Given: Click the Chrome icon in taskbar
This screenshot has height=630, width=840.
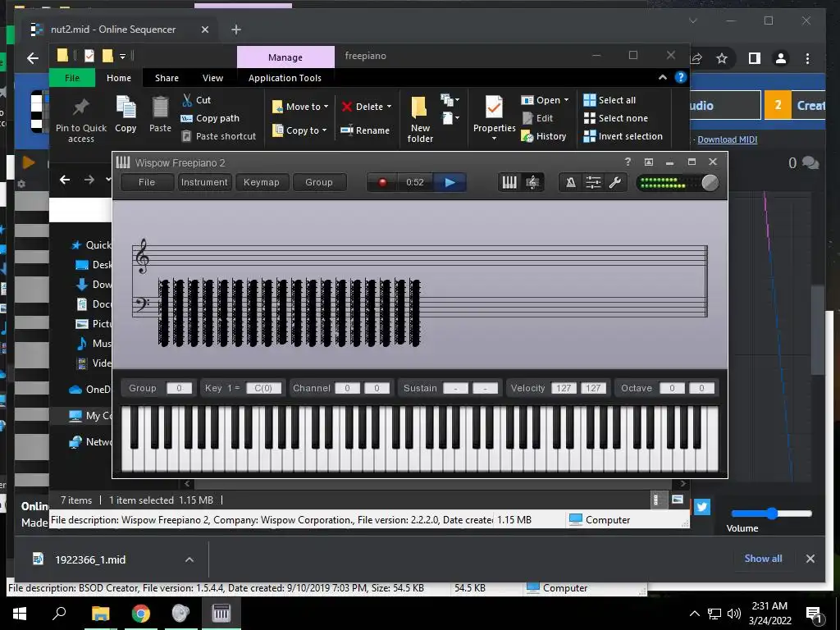Looking at the screenshot, I should (x=140, y=613).
